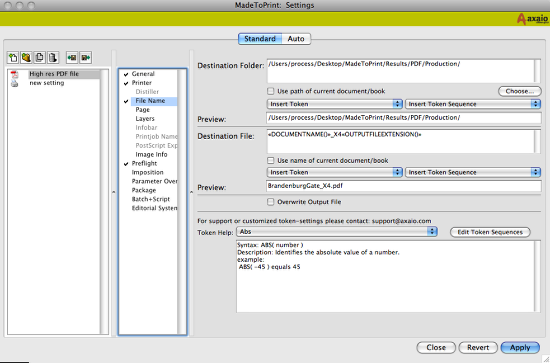Check the Overwrite Output File box
Image resolution: width=550 pixels, height=363 pixels.
(x=270, y=202)
